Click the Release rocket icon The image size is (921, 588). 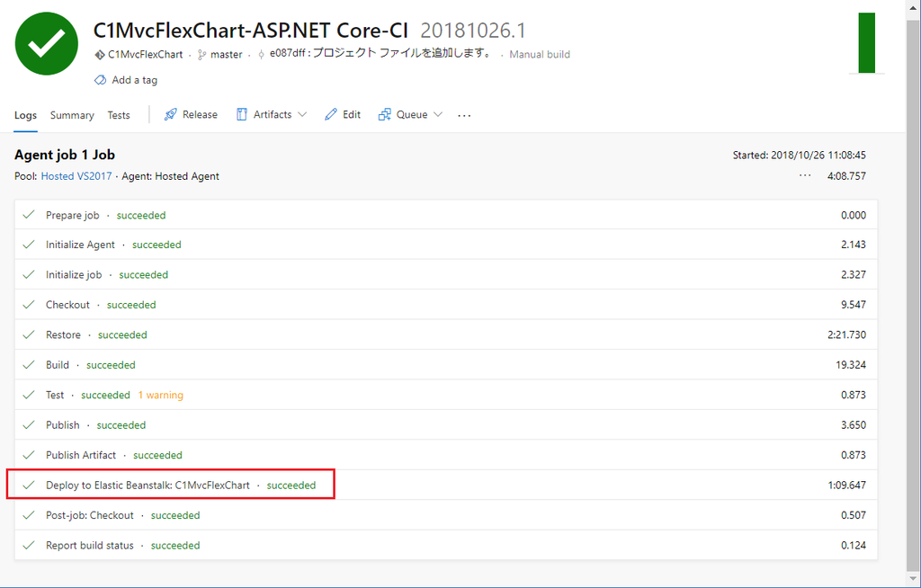pos(170,114)
